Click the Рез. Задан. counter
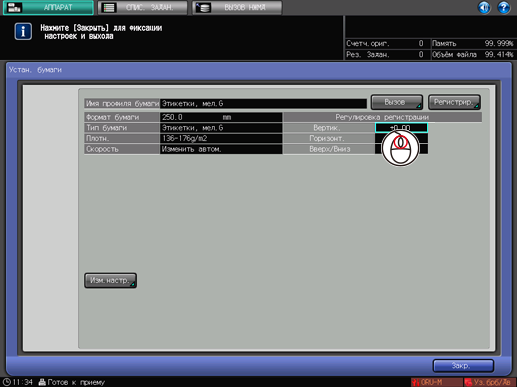The image size is (517, 387). tap(385, 54)
